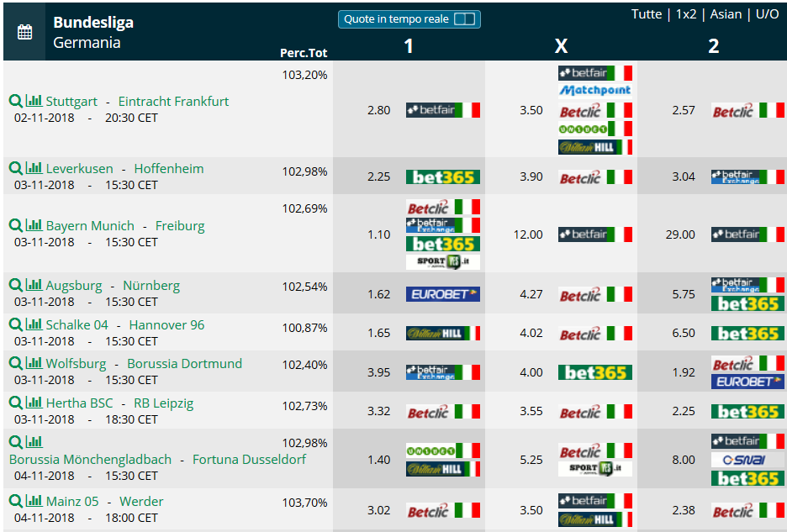Click the 103,70% percentage for Mainz 05 match

click(x=304, y=503)
